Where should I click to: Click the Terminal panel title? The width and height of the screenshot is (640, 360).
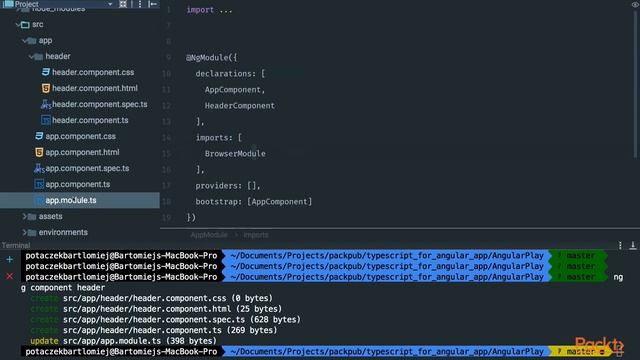(16, 245)
